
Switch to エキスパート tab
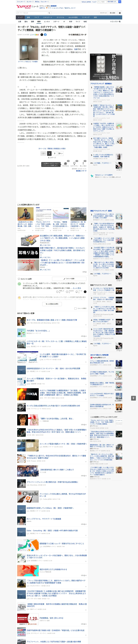tap(48, 17)
